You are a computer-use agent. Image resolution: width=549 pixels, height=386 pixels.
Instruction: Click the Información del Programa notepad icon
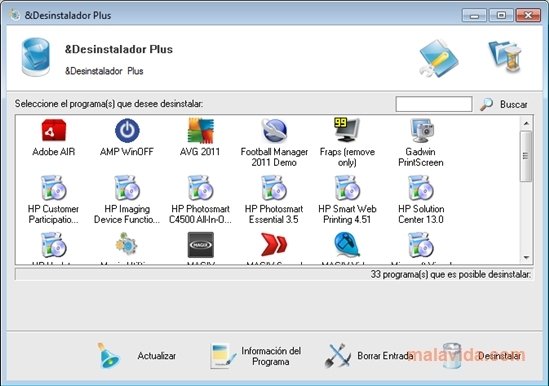pos(223,356)
